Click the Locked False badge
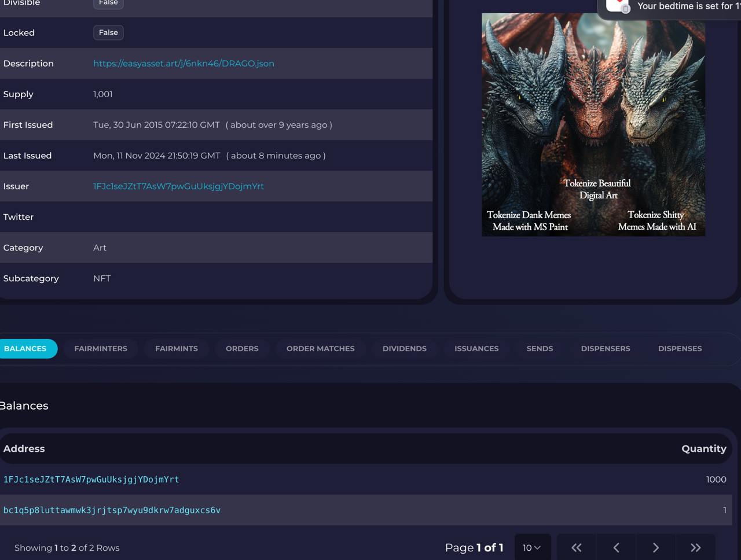 click(x=108, y=32)
